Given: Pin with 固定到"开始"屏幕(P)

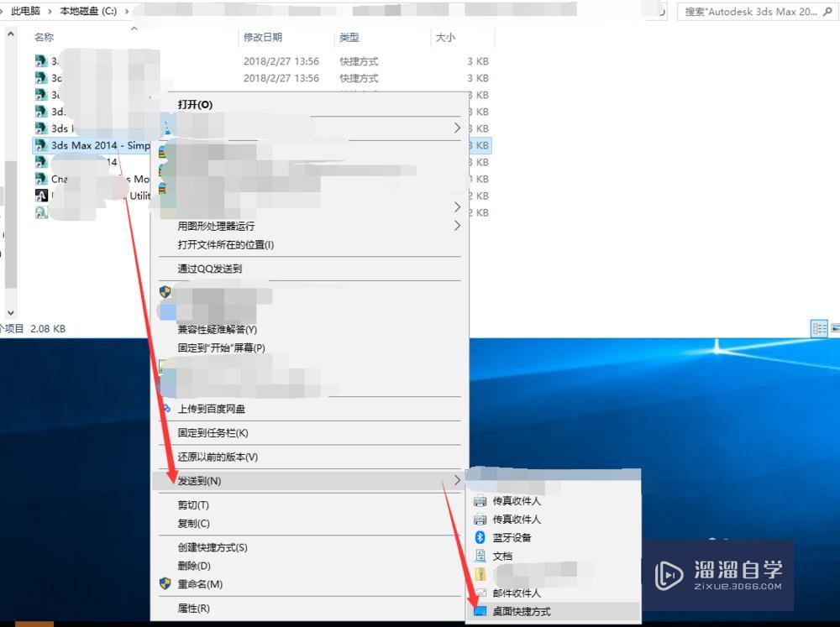Looking at the screenshot, I should [x=221, y=347].
